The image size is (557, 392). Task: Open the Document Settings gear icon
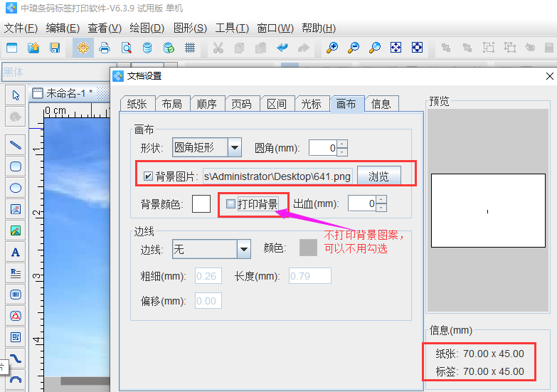point(83,47)
